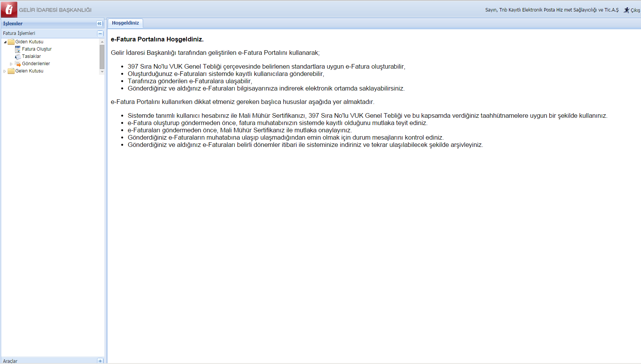
Task: Click the Taslaklar drafts icon
Action: click(18, 56)
